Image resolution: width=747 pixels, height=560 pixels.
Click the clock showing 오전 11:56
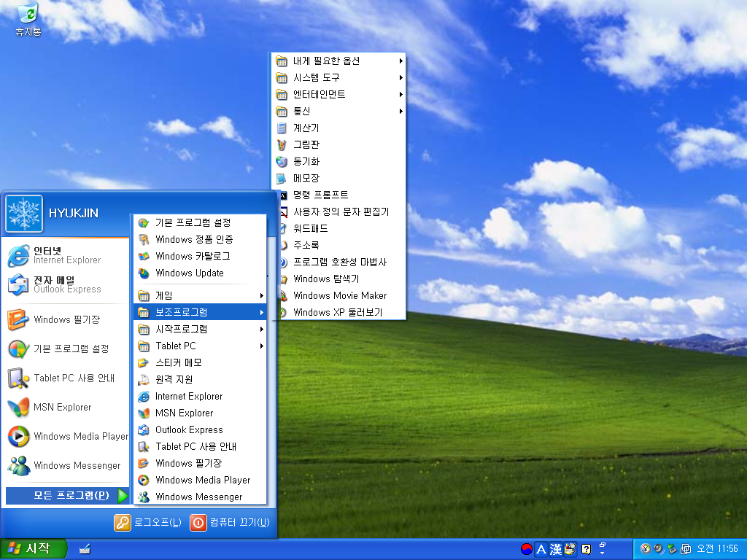pyautogui.click(x=718, y=549)
